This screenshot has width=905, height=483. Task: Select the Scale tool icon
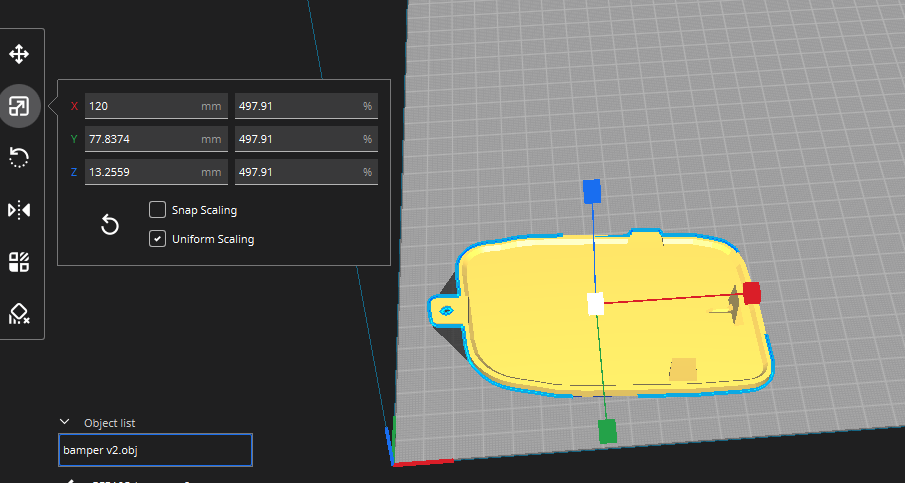pyautogui.click(x=19, y=106)
